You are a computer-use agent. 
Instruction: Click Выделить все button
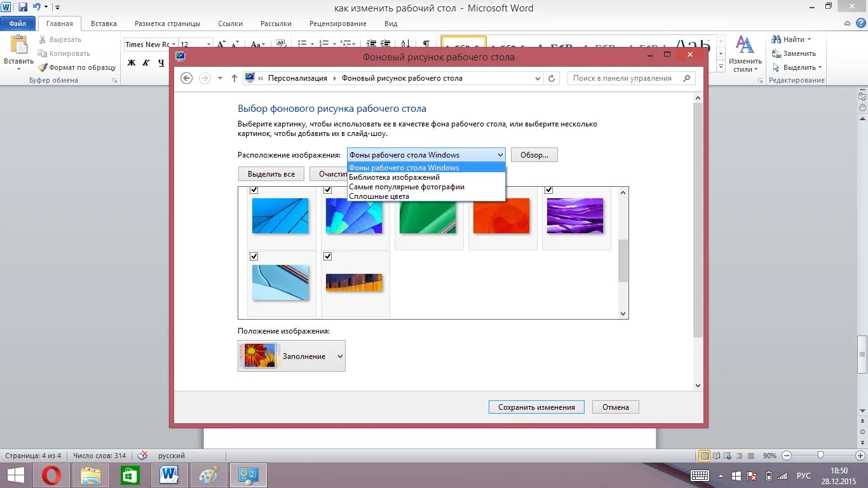(x=271, y=174)
